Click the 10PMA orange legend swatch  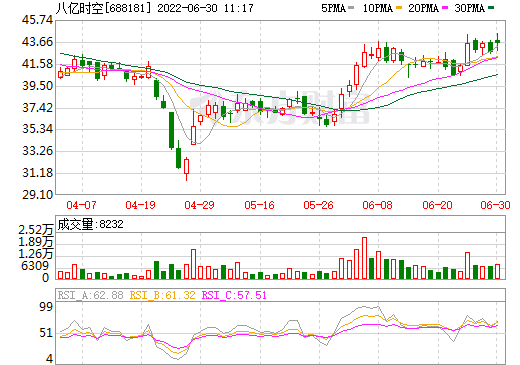[x=399, y=7]
